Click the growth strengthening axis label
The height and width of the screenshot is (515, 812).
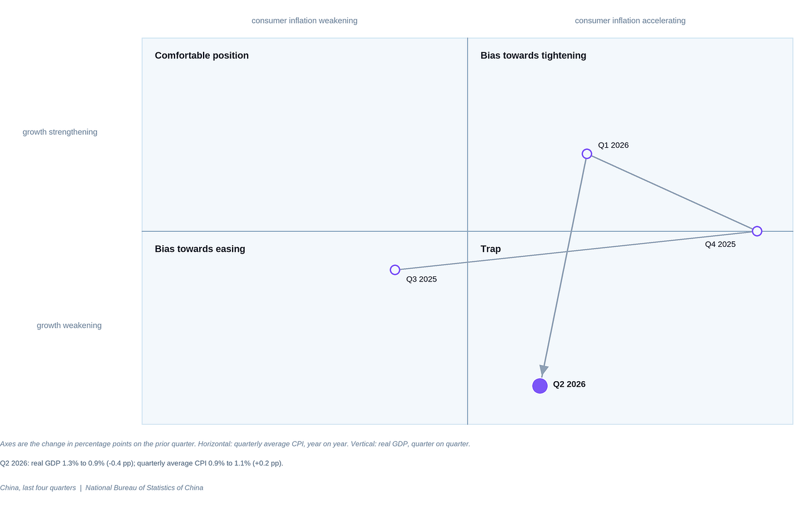coord(60,132)
